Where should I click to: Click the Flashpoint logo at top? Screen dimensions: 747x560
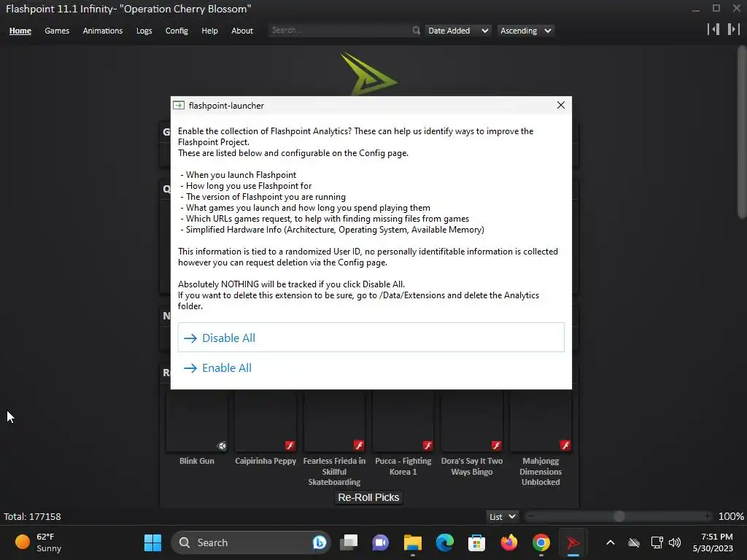coord(368,74)
